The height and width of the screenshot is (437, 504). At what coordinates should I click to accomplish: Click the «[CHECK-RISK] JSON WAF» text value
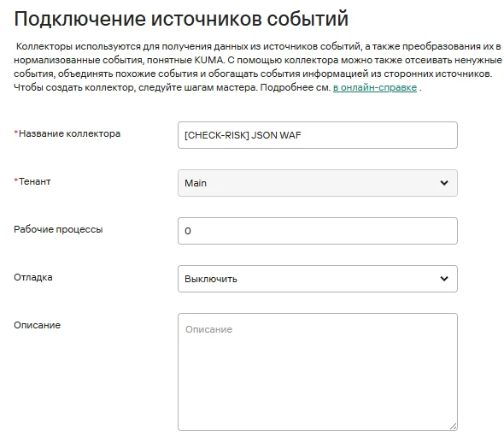[x=243, y=135]
